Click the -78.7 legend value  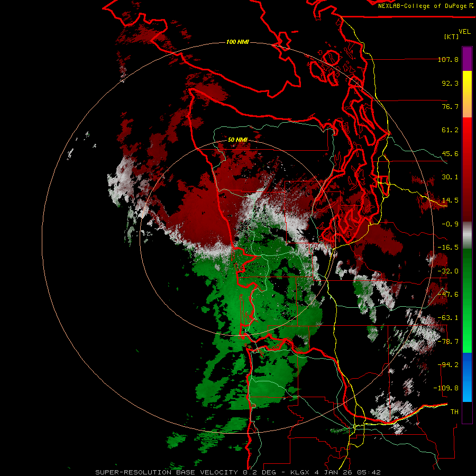coord(448,342)
